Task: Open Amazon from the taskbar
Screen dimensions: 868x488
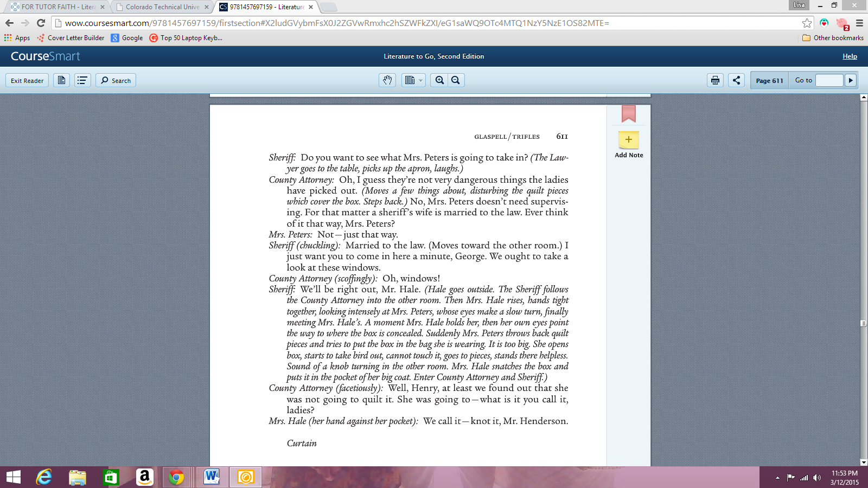Action: click(144, 477)
